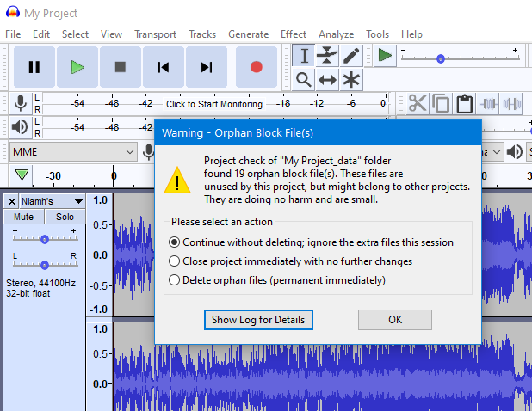Open the Generate menu
The image size is (532, 411).
[x=249, y=34]
